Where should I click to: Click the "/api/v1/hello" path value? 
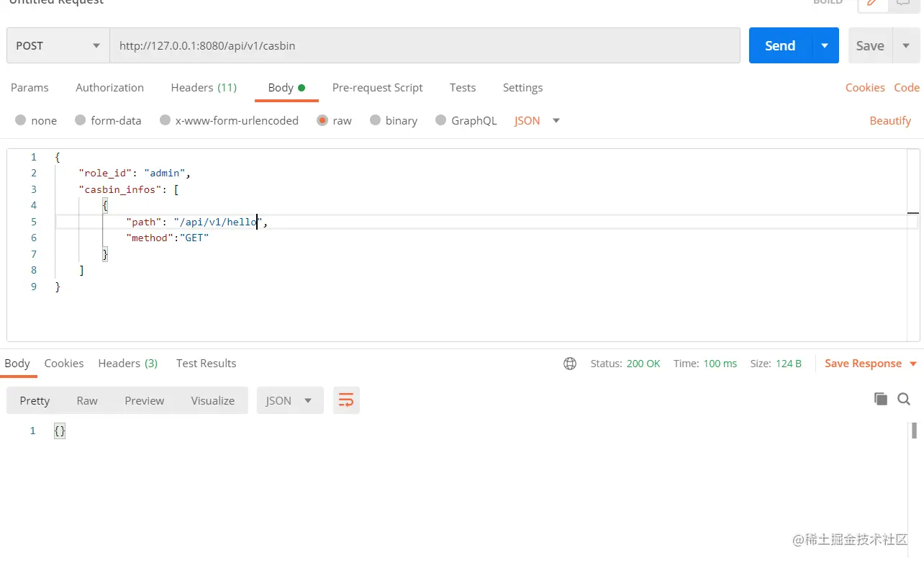pyautogui.click(x=217, y=222)
